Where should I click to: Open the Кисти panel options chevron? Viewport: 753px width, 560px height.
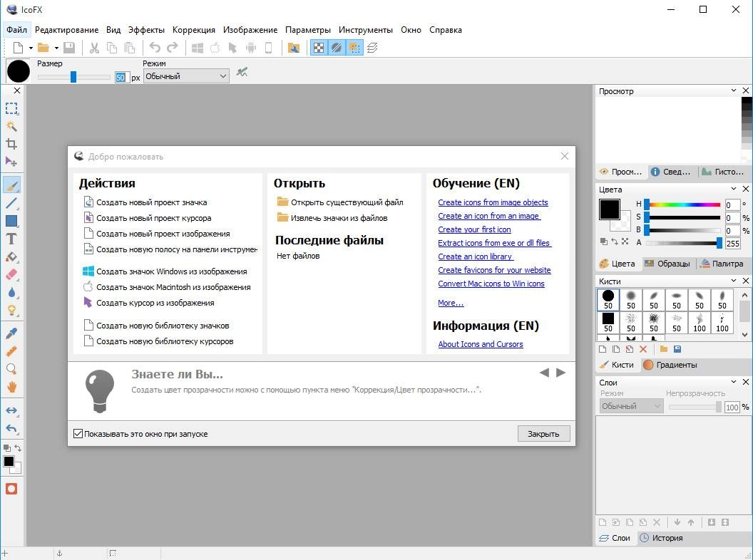coord(733,280)
